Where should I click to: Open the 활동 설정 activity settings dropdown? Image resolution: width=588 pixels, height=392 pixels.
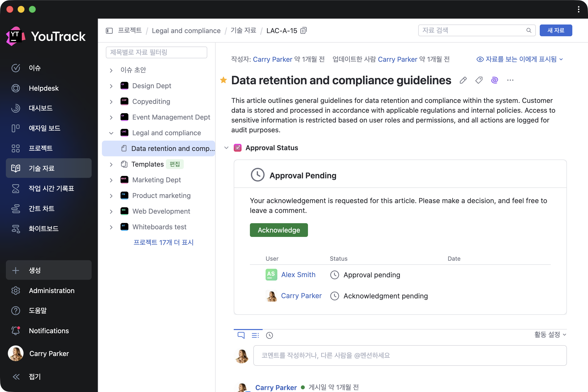(550, 334)
